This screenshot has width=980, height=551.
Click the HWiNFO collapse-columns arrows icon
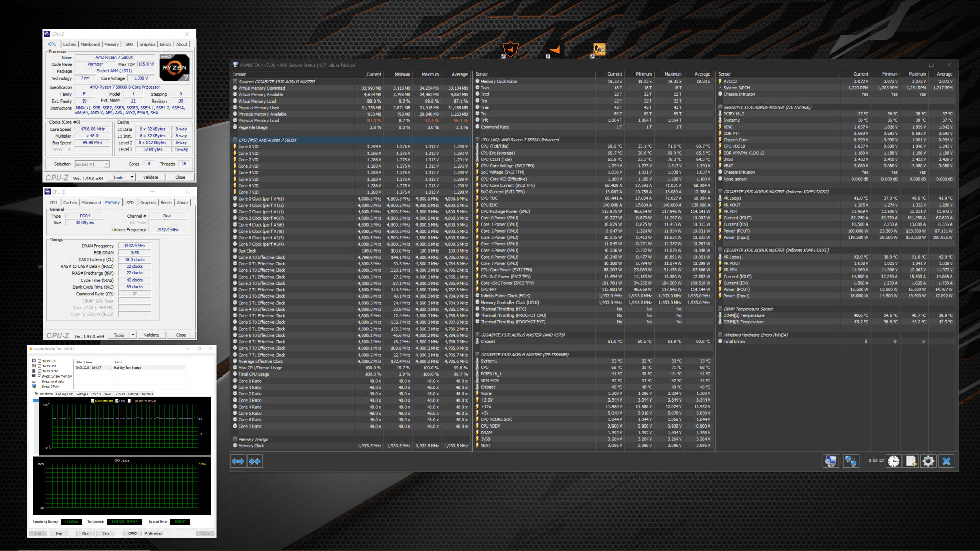point(255,461)
